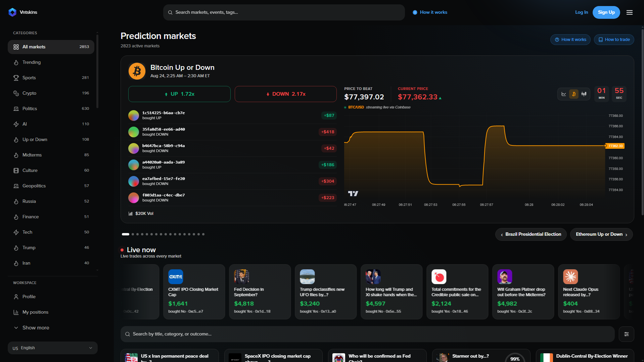
Task: Open the Trending category
Action: (51, 62)
